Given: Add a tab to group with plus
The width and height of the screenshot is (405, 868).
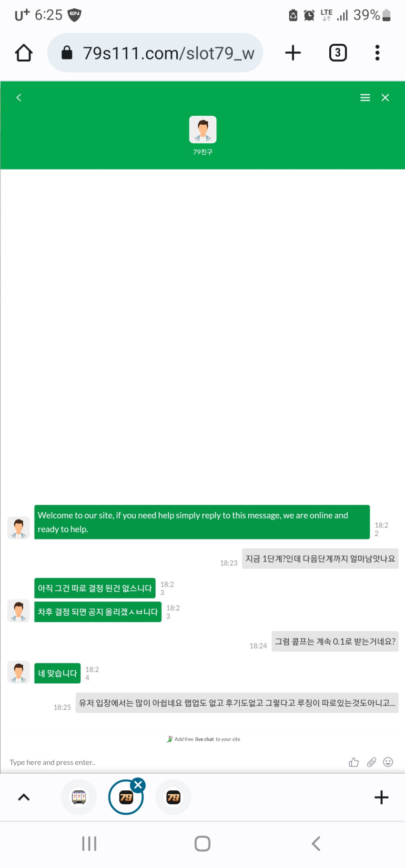Looking at the screenshot, I should (x=381, y=797).
